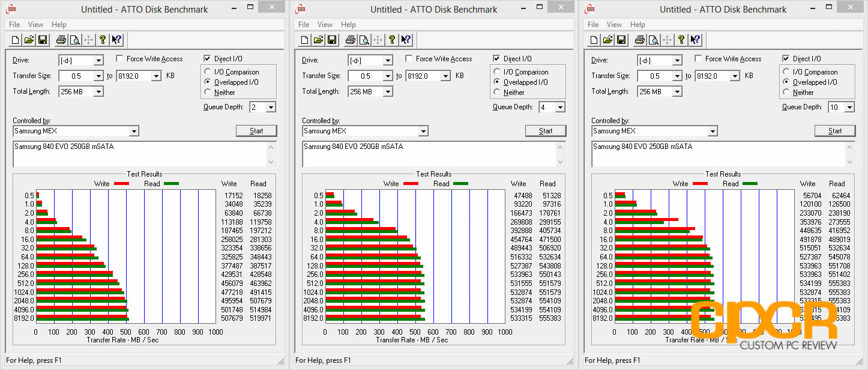Click write value 47488 in Queue Depth 4 window
This screenshot has width=868, height=370.
pos(522,196)
